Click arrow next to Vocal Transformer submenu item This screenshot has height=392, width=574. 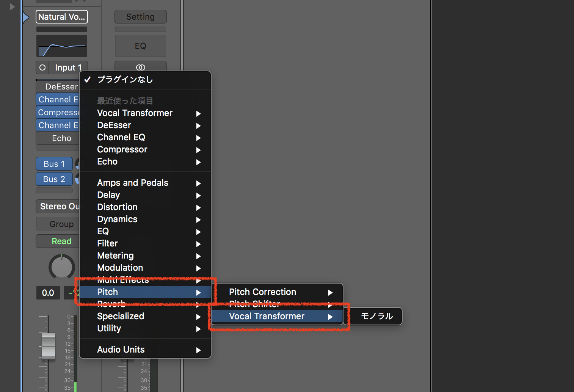330,317
